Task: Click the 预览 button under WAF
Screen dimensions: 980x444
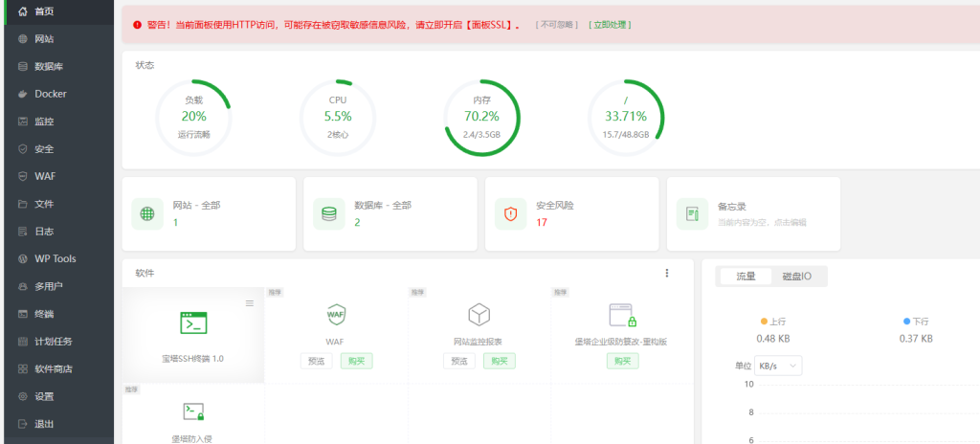Action: point(316,361)
